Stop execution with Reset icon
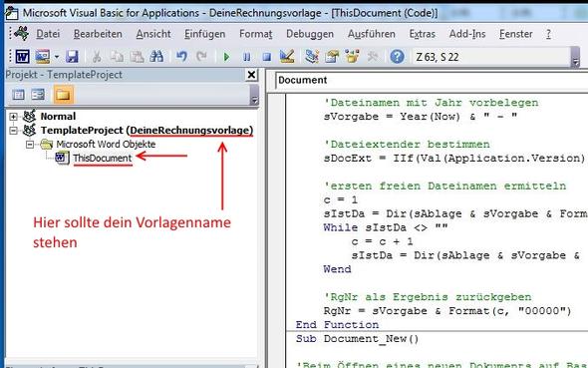 [x=267, y=57]
